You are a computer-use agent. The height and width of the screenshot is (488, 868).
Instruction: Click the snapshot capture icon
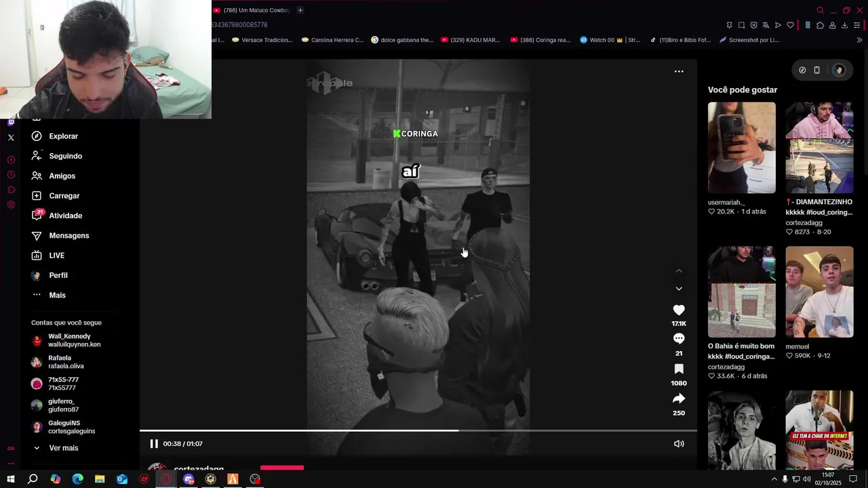[741, 25]
